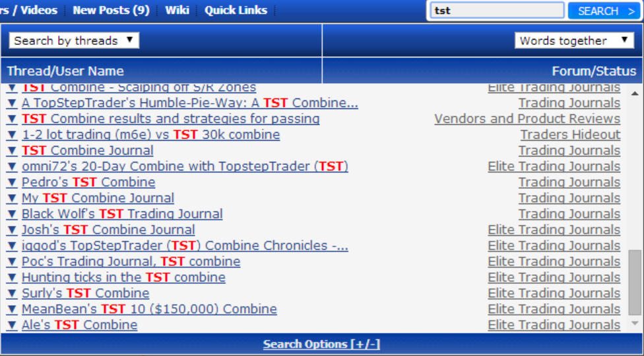
Task: Open 'Pedro's TST Combine' thread
Action: [88, 182]
